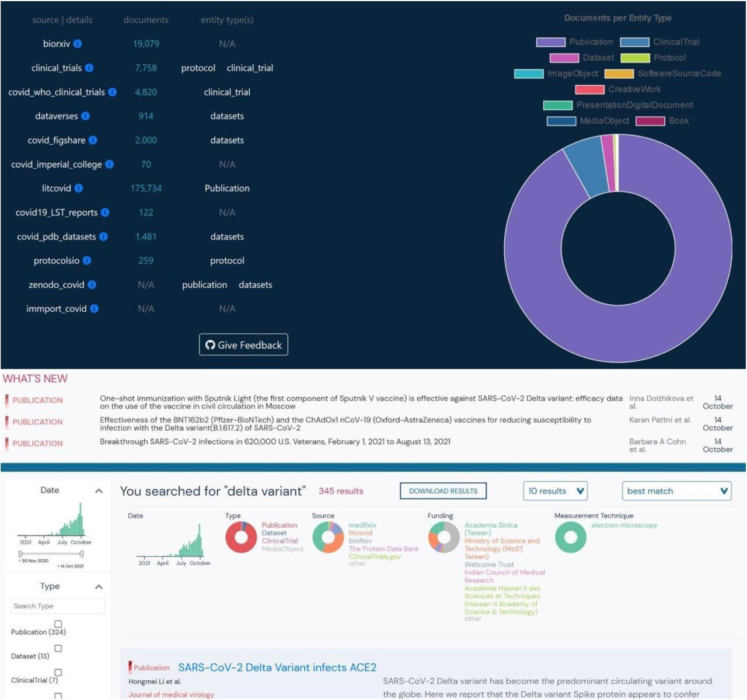Click the info icon next to dataverses
The height and width of the screenshot is (700, 747).
(86, 116)
